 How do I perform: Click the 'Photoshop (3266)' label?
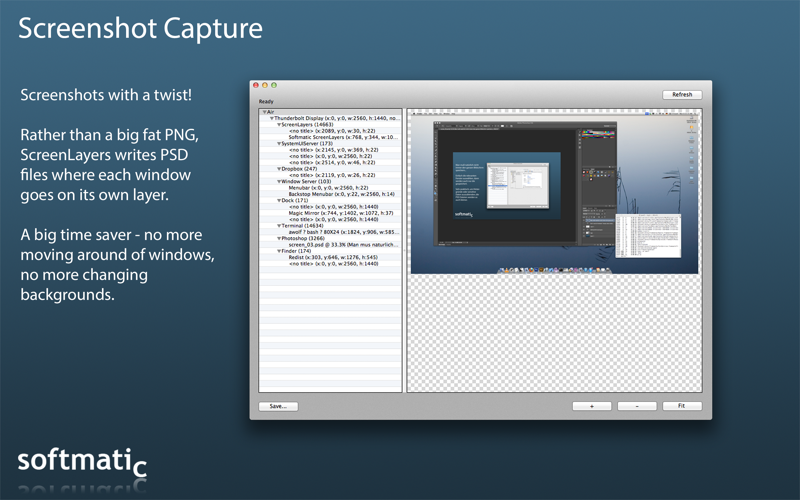coord(305,238)
